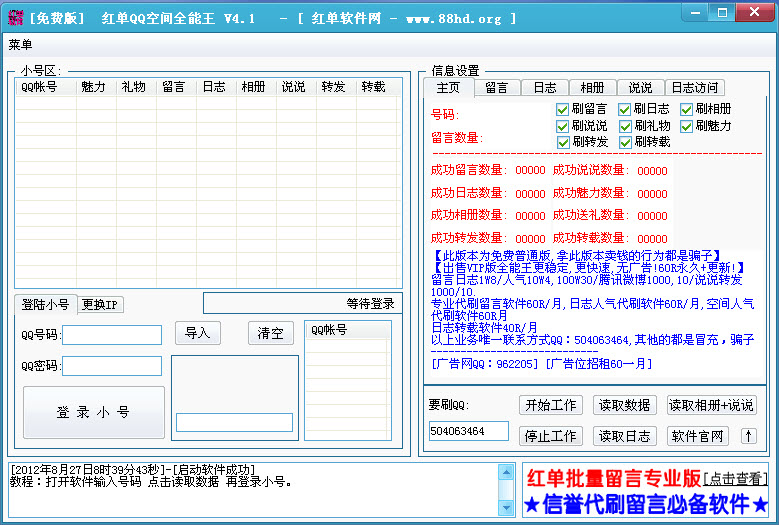The width and height of the screenshot is (779, 525).
Task: Disable the 刷魅力 checkbox
Action: pos(687,126)
